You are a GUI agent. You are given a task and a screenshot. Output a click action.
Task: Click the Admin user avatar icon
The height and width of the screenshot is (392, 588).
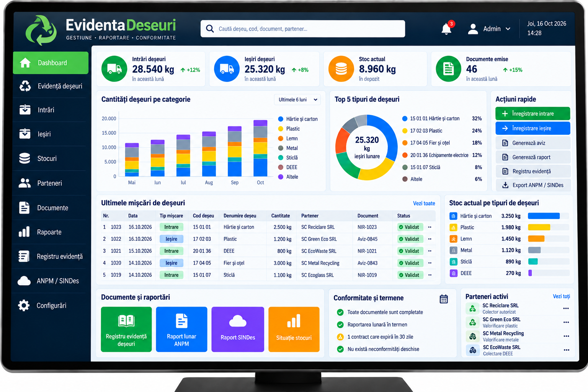pyautogui.click(x=473, y=29)
